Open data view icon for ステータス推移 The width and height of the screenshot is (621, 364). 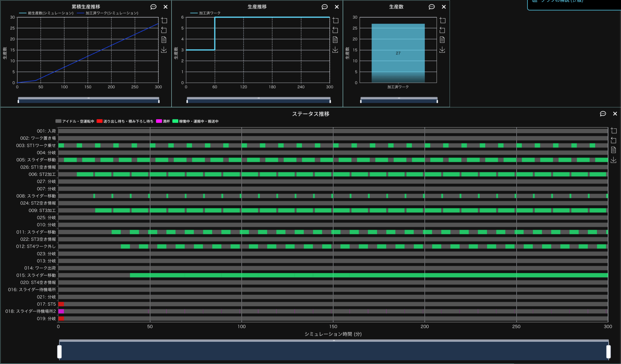(613, 150)
